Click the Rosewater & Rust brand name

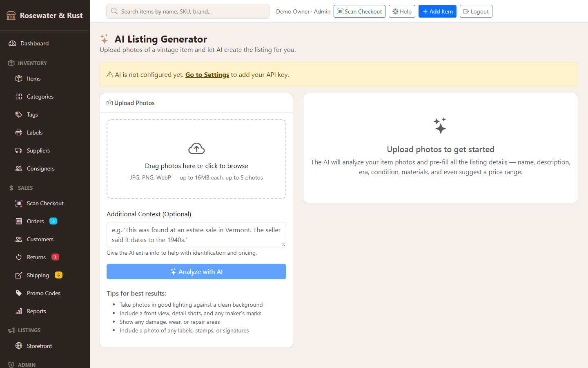click(51, 16)
